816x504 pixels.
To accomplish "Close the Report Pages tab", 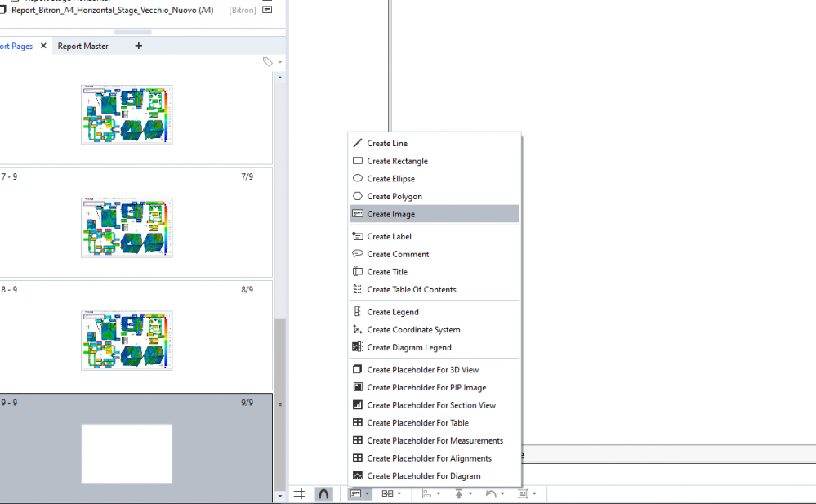I will [42, 46].
